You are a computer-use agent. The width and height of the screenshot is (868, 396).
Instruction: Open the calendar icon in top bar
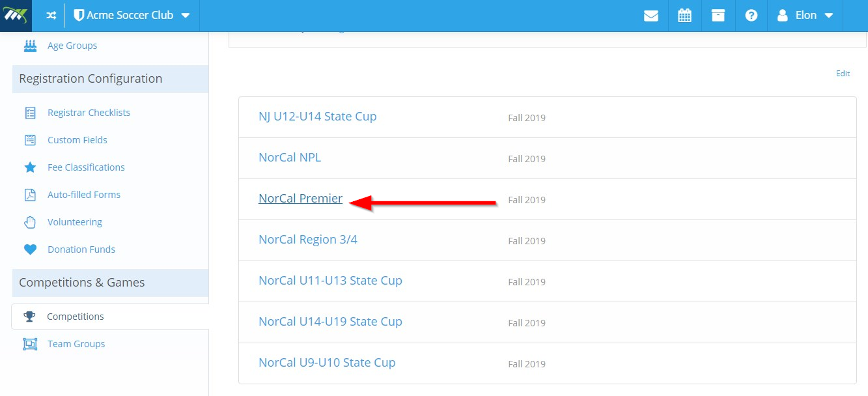coord(684,16)
